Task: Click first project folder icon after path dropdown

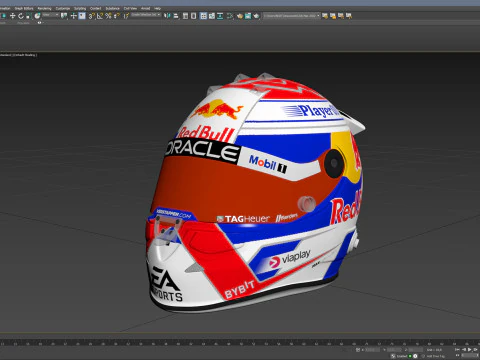Action: coord(325,16)
